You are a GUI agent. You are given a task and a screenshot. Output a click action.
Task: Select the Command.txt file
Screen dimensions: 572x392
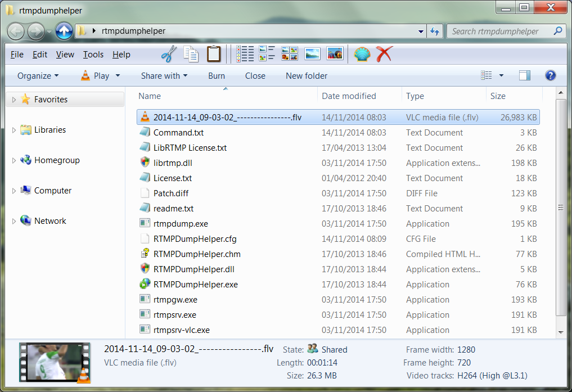point(338,132)
